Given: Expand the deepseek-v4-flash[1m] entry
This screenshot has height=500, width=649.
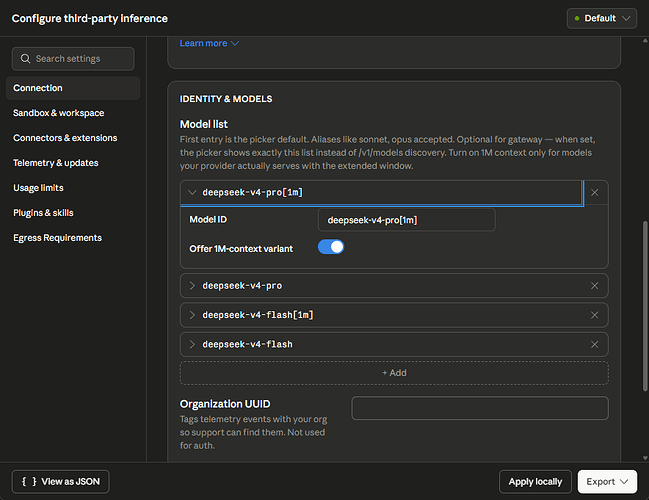Looking at the screenshot, I should click(x=192, y=315).
